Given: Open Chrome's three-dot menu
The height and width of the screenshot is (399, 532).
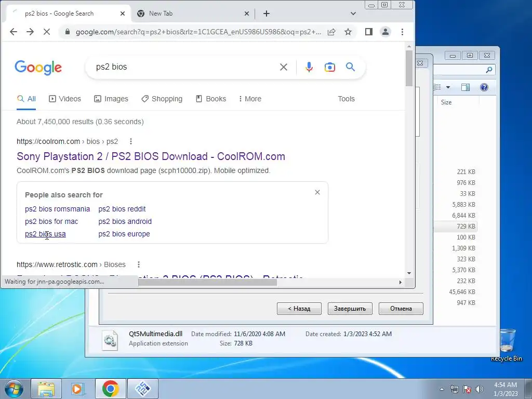Looking at the screenshot, I should coord(403,32).
